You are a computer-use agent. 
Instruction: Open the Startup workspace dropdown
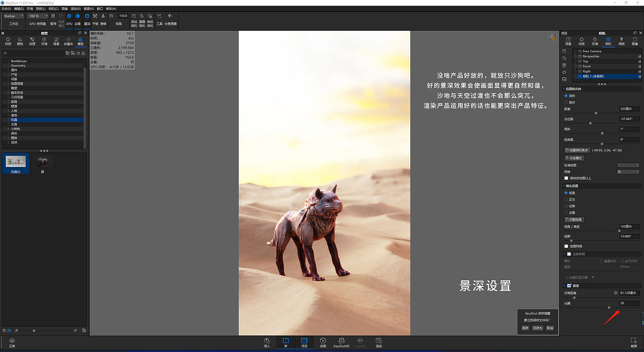pyautogui.click(x=13, y=16)
